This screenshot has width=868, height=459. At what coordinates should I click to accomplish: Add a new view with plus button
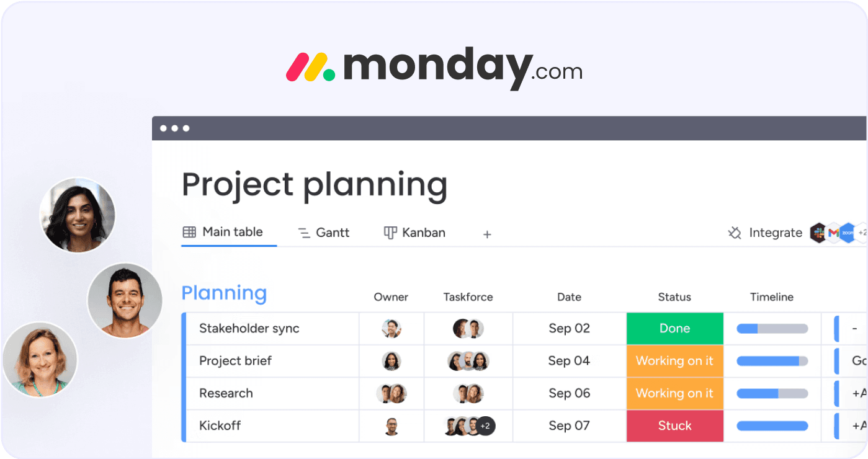coord(487,234)
